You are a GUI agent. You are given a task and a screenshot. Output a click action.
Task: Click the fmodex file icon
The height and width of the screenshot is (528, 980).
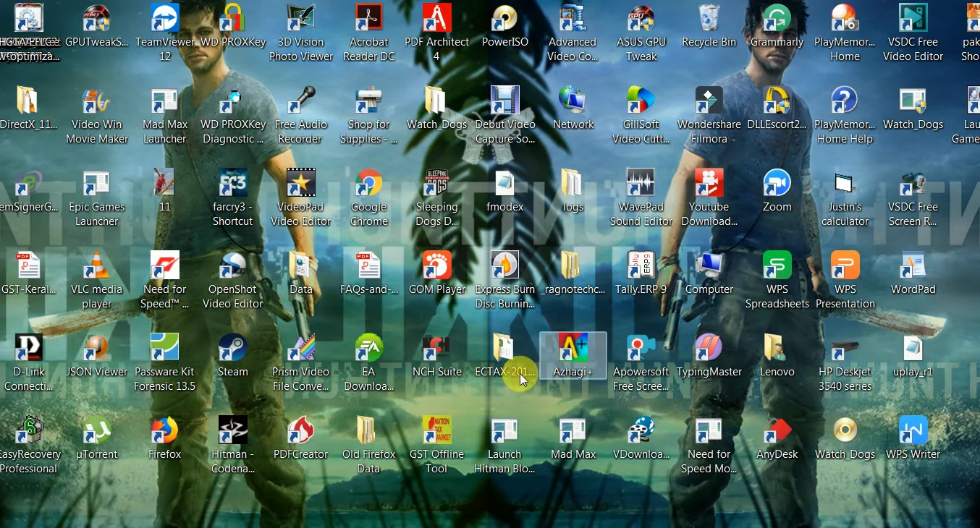505,183
